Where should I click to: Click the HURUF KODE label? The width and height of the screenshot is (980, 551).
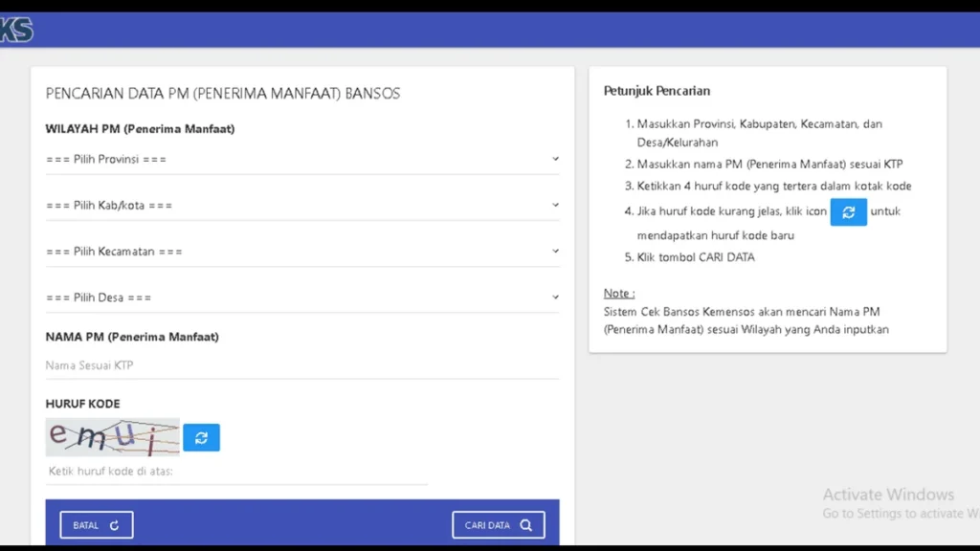(x=82, y=404)
